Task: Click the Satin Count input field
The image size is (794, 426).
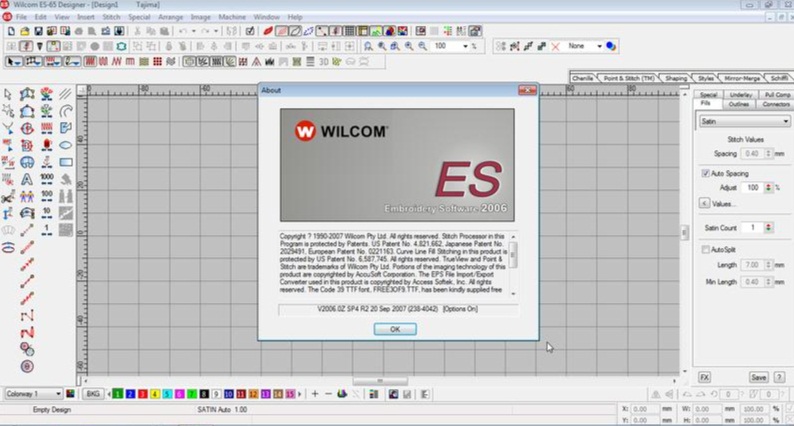Action: click(x=752, y=228)
